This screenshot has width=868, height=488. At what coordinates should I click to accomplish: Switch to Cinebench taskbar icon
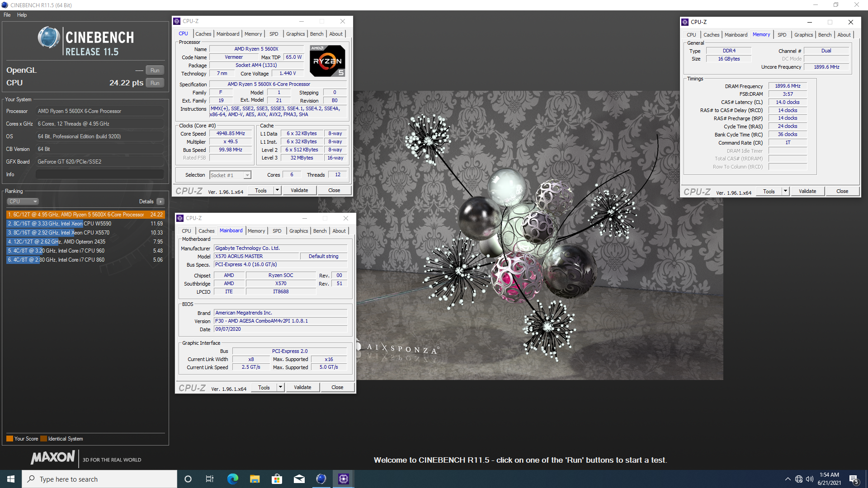(x=321, y=479)
